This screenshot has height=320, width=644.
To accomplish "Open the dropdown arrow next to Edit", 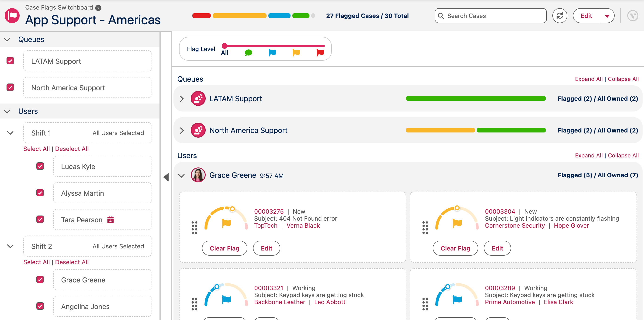I will pos(607,16).
